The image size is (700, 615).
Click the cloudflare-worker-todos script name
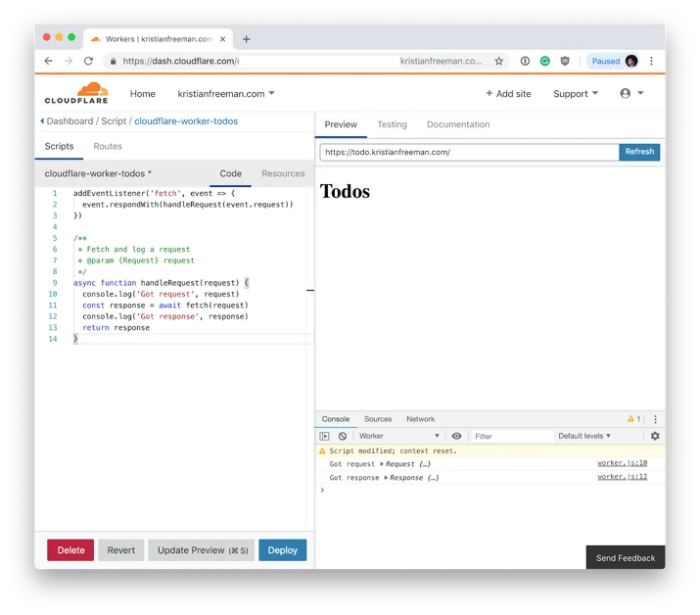click(x=95, y=173)
